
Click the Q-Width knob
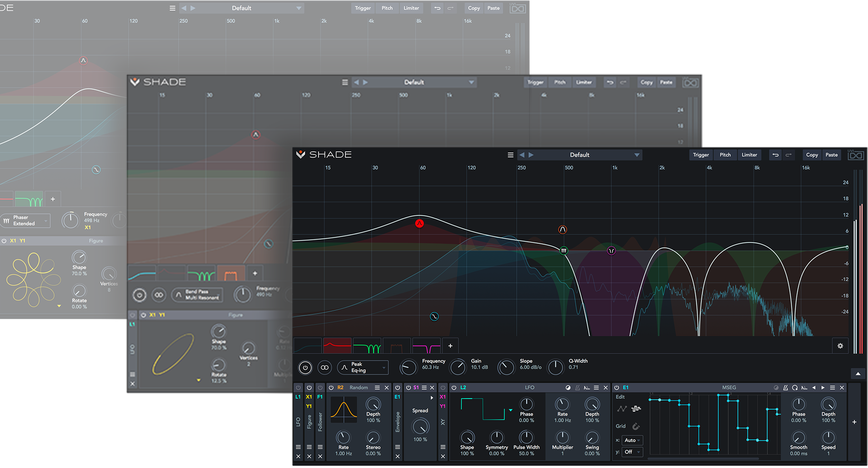click(555, 368)
